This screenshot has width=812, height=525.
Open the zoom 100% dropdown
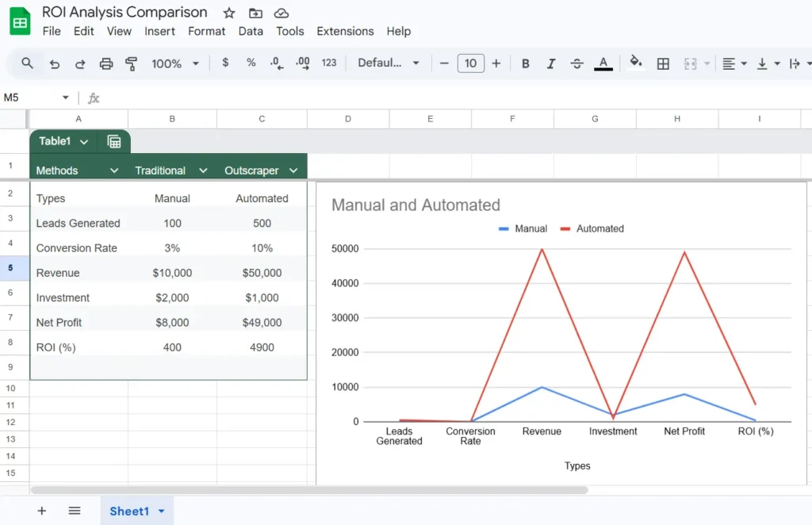[x=175, y=63]
